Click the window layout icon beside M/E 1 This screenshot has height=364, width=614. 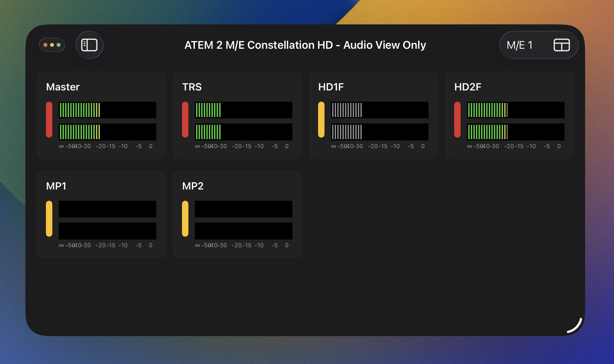[x=561, y=45]
